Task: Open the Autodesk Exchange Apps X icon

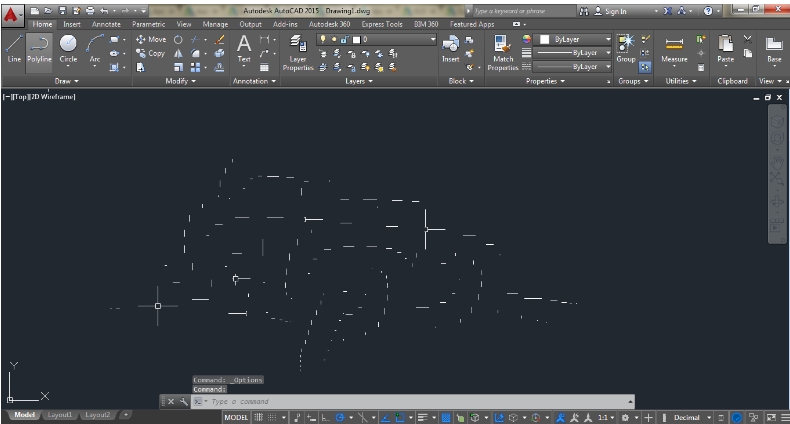Action: (x=668, y=11)
